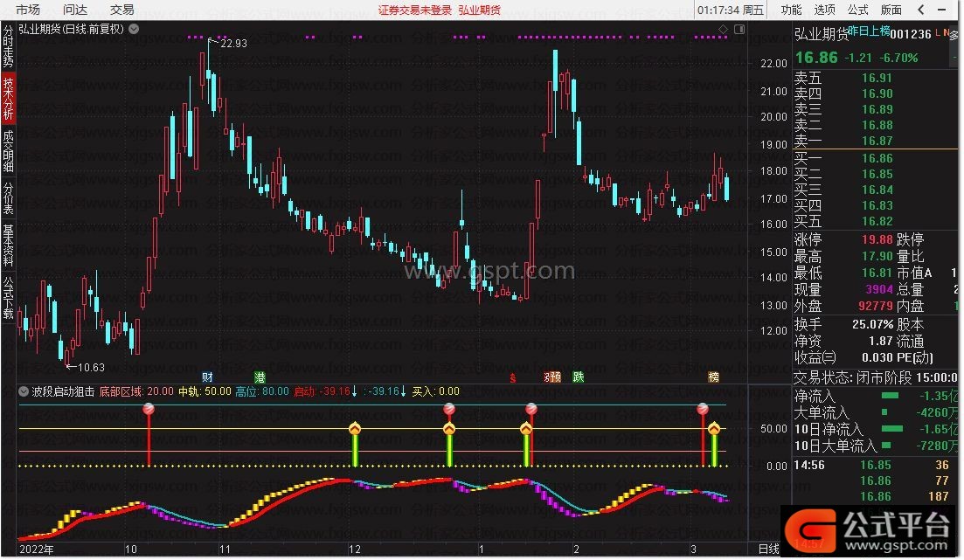Click the 14:56 trade tick row
Screen dimensions: 964x560
pyautogui.click(x=876, y=466)
